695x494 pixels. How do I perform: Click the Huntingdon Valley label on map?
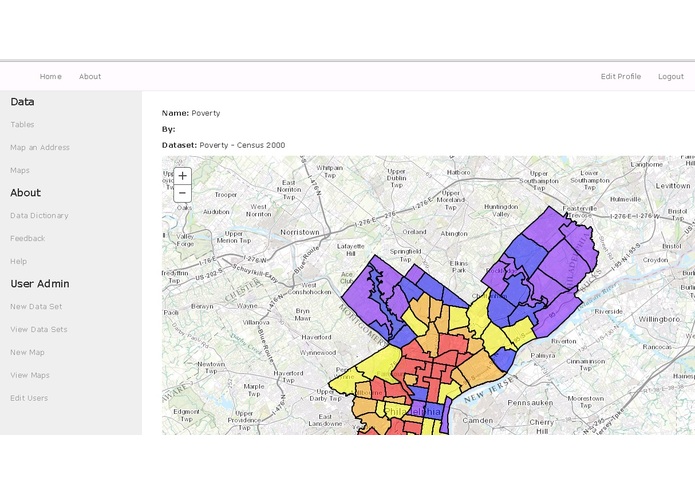pos(501,210)
